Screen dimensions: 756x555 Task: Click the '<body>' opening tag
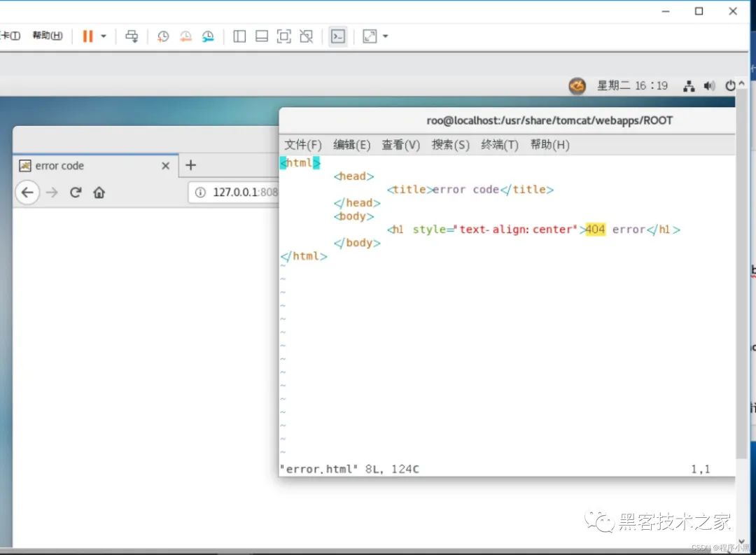354,216
